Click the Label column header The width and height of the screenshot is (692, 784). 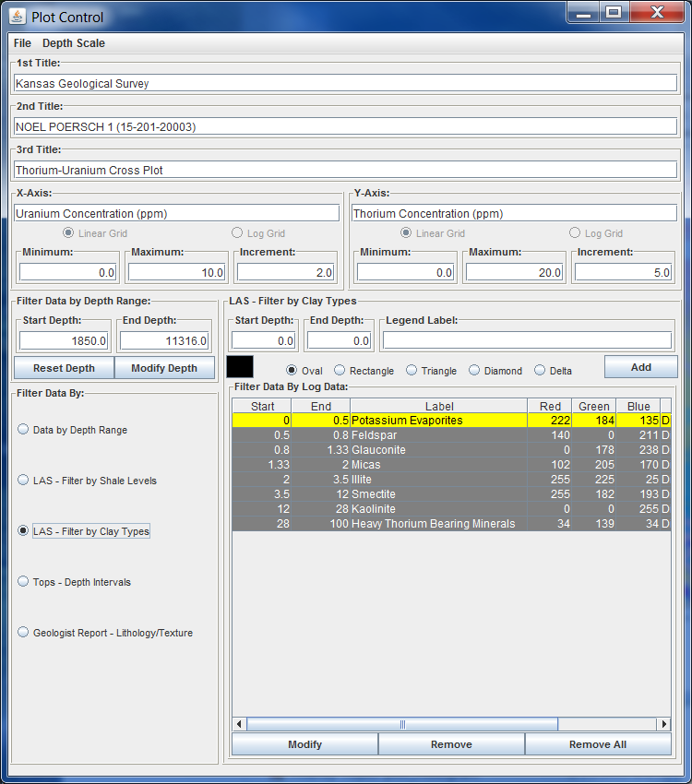tap(439, 406)
